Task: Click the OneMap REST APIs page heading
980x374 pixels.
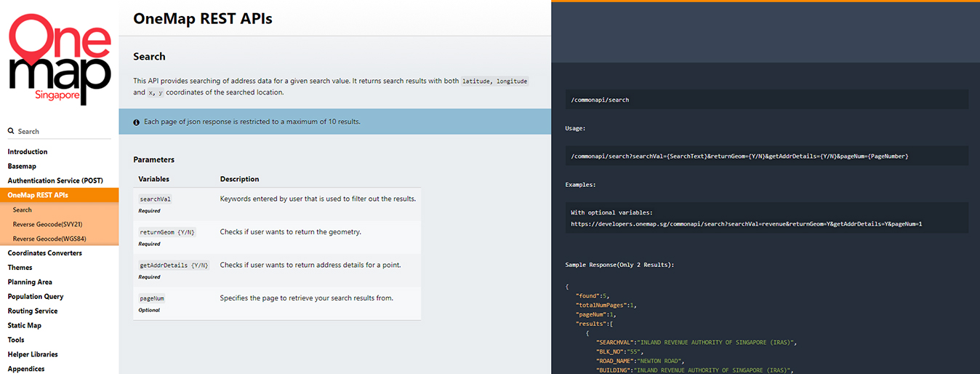Action: tap(203, 19)
